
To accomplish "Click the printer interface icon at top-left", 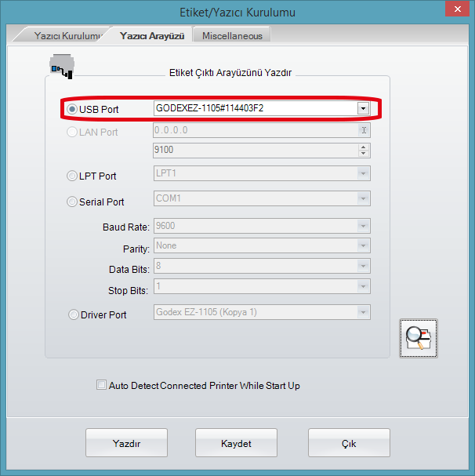I will click(60, 67).
